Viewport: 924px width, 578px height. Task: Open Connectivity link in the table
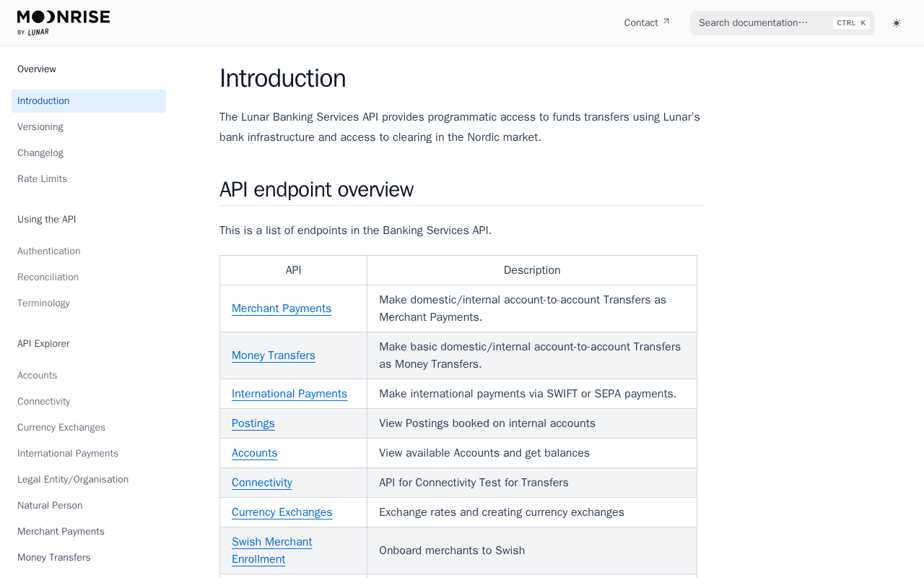click(262, 483)
